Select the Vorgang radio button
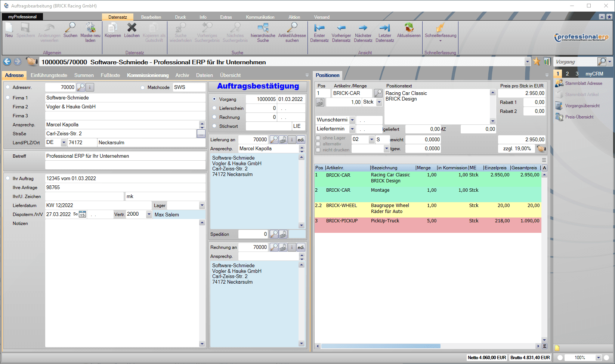 click(x=214, y=99)
